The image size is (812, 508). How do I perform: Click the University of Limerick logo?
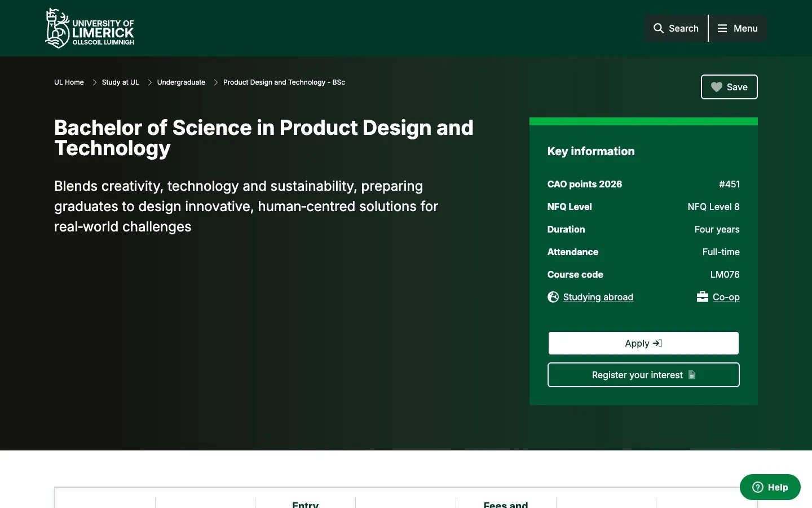point(90,28)
